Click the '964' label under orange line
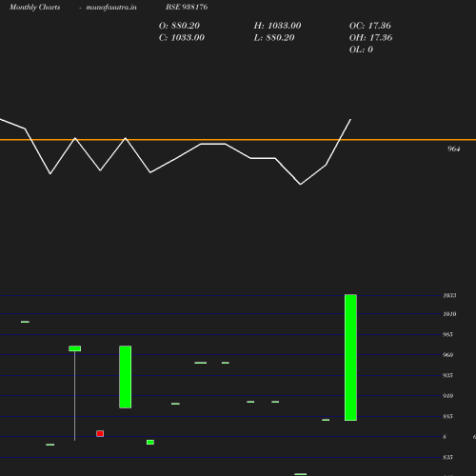Screen dimensions: 476x476 [x=454, y=149]
